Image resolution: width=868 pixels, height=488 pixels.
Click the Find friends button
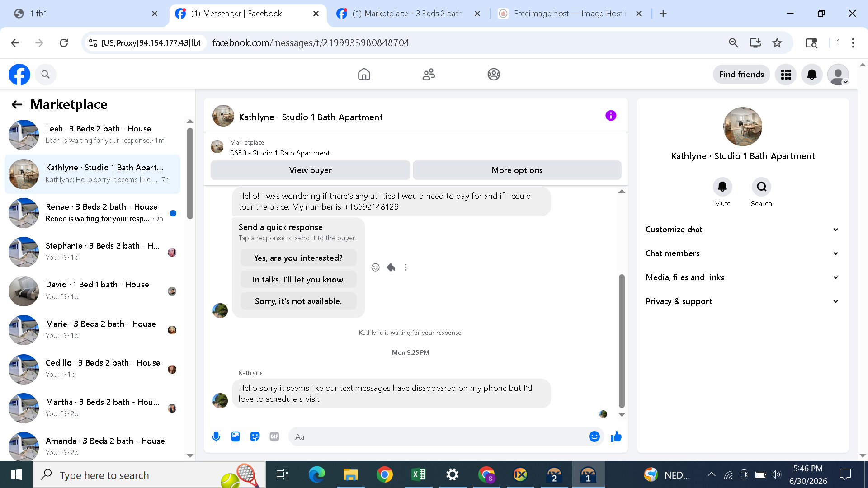pyautogui.click(x=741, y=75)
